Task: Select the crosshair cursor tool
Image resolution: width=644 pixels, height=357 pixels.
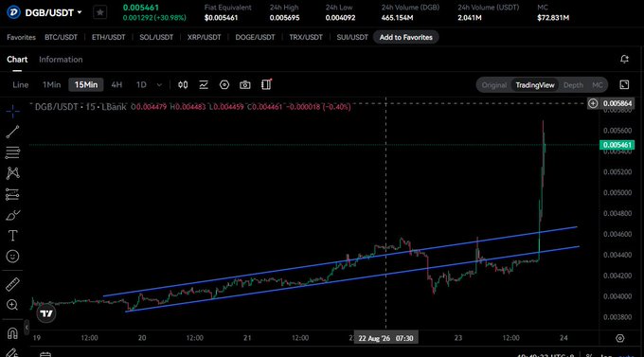Action: (x=12, y=111)
